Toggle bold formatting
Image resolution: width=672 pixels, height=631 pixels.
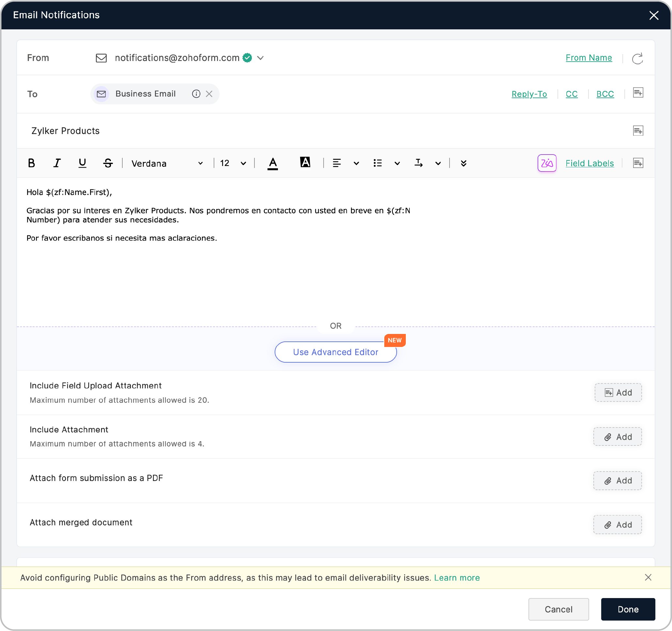coord(31,163)
